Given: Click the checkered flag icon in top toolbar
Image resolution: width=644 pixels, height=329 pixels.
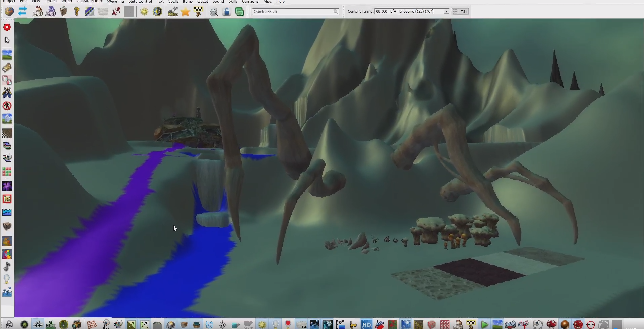Looking at the screenshot, I should pyautogui.click(x=198, y=12).
